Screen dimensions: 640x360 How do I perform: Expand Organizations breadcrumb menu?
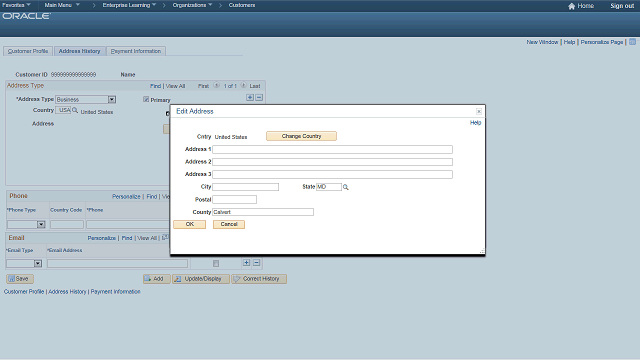pos(192,5)
